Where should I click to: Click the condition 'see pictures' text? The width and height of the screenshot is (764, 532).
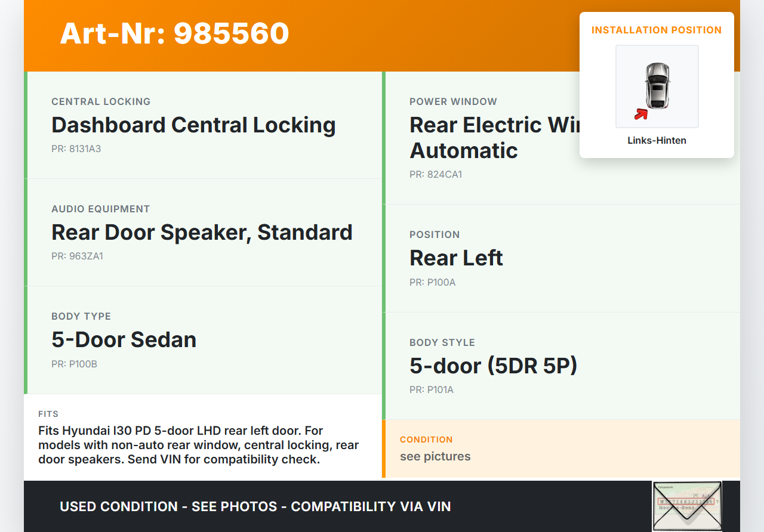(x=435, y=456)
